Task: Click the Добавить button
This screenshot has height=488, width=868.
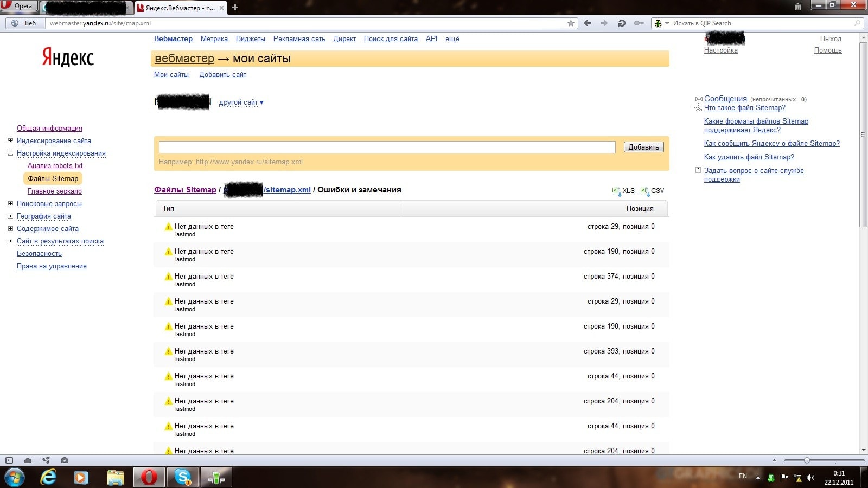Action: click(643, 147)
